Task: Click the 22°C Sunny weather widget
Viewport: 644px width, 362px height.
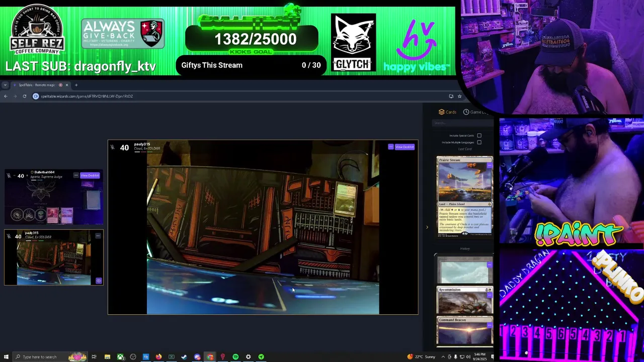Action: 422,357
